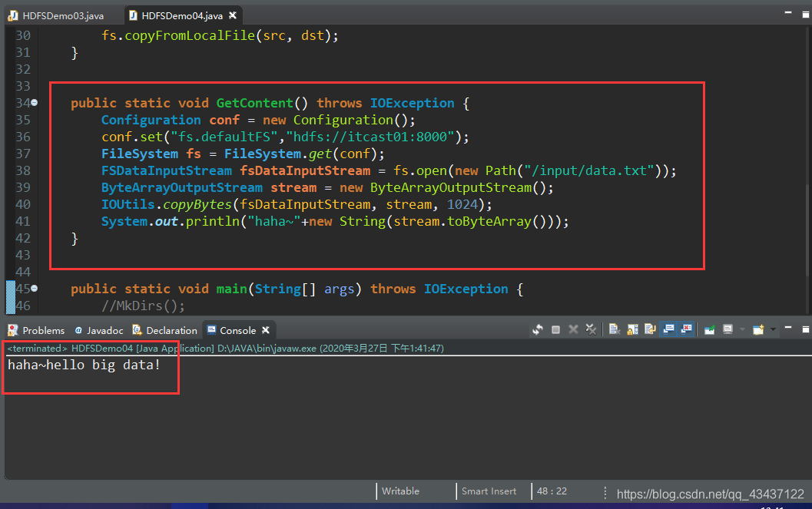
Task: Open dropdown arrow beside Open Console icon
Action: pyautogui.click(x=773, y=329)
